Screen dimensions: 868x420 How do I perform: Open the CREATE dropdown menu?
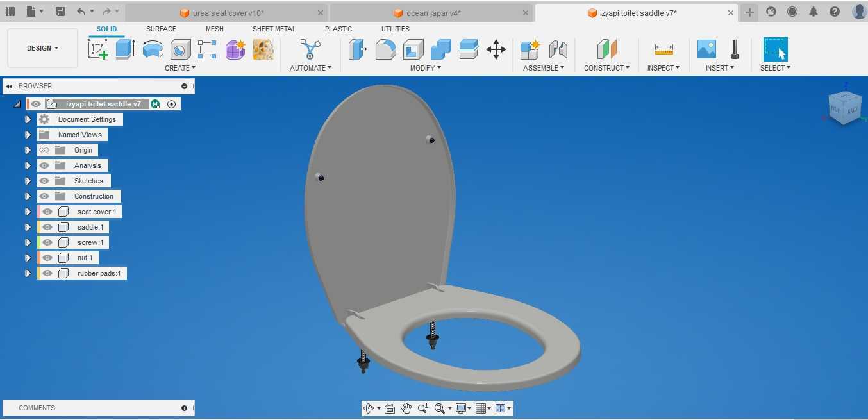[x=180, y=68]
